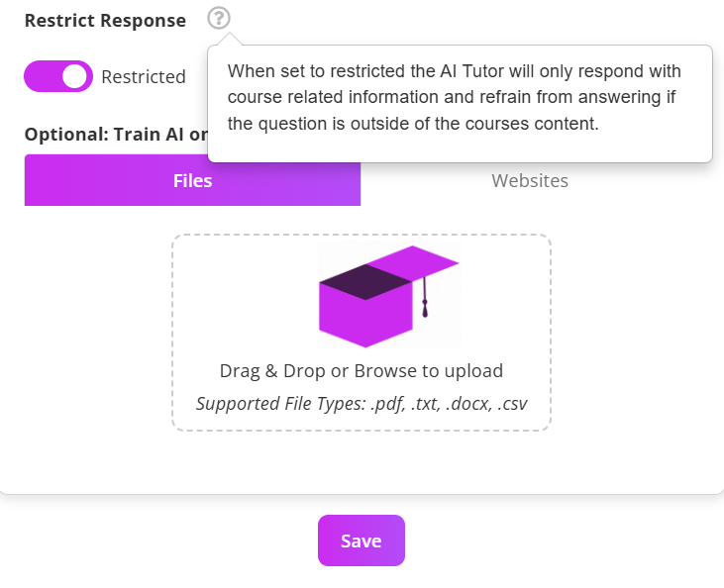
Task: Click the tooltip's pointer arrow
Action: (229, 40)
